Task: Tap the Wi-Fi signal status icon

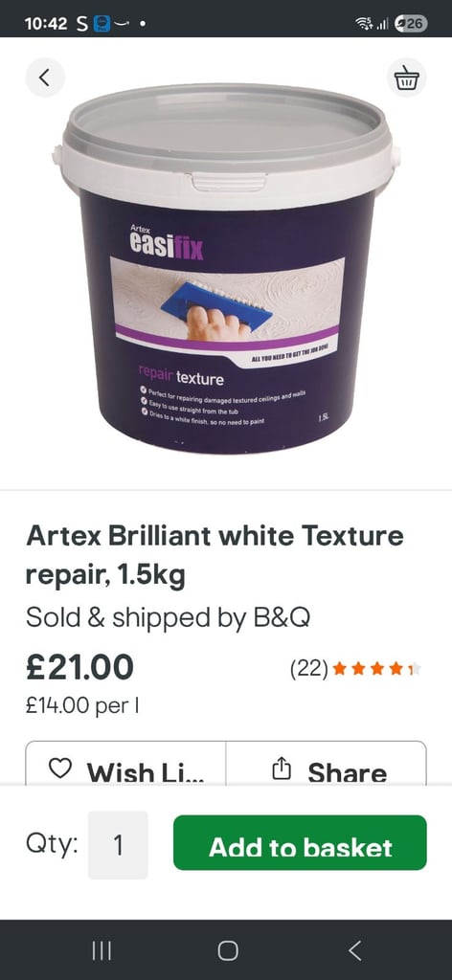Action: (364, 24)
